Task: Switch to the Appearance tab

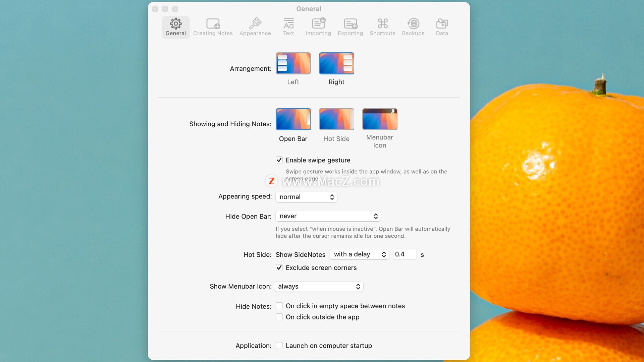Action: (x=255, y=27)
